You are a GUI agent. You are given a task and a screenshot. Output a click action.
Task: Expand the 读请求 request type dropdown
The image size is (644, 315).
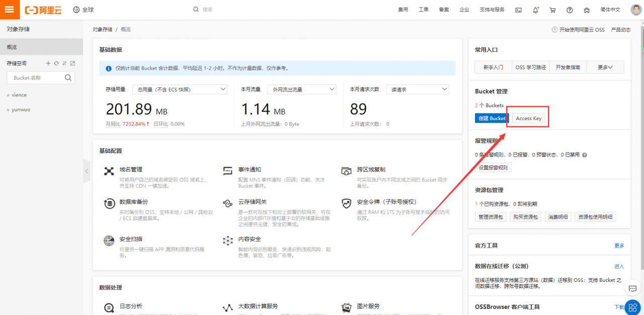pos(417,89)
